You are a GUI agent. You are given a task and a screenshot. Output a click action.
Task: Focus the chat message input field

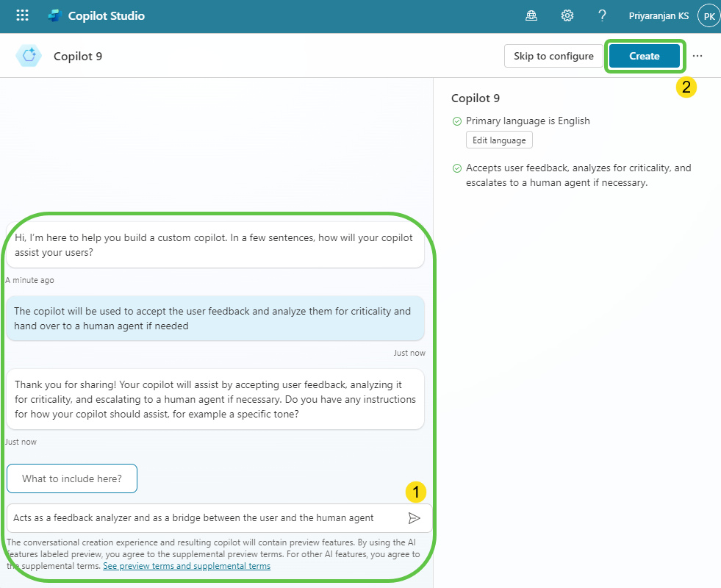(206, 518)
